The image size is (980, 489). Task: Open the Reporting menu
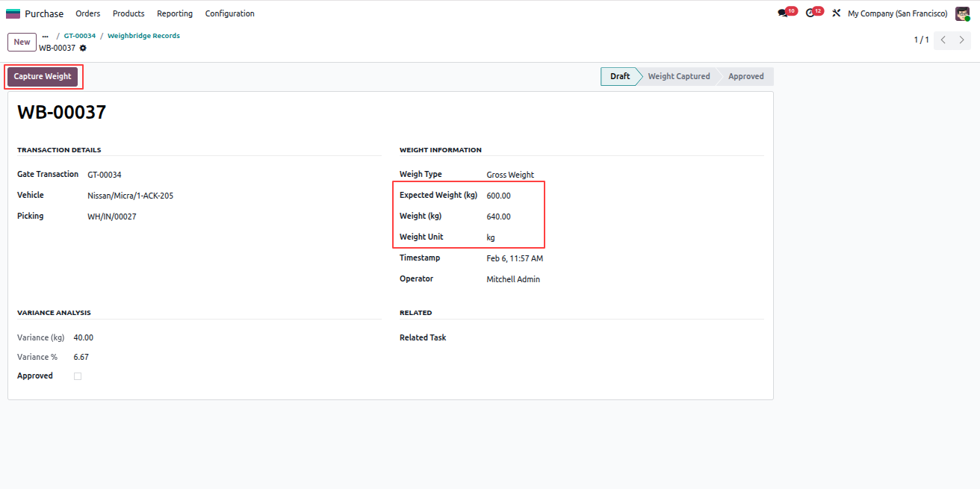pyautogui.click(x=175, y=13)
